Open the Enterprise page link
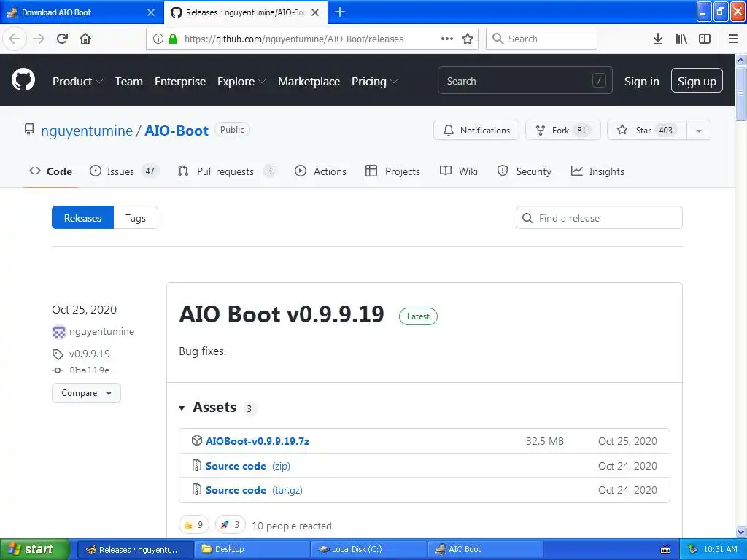This screenshot has height=560, width=747. tap(180, 82)
